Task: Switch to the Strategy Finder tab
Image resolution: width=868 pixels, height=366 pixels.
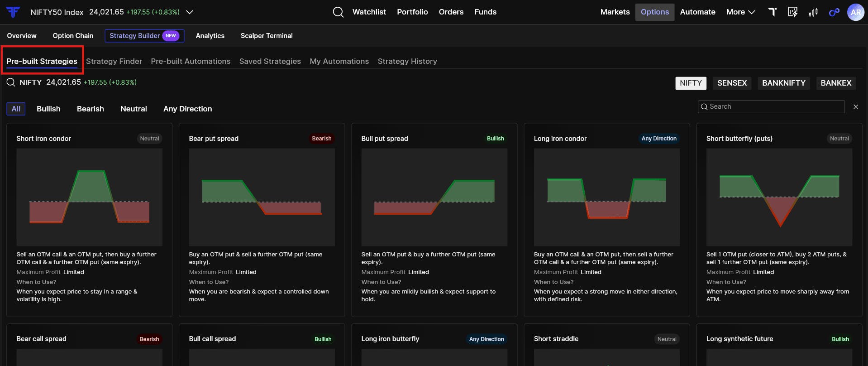Action: pos(114,61)
